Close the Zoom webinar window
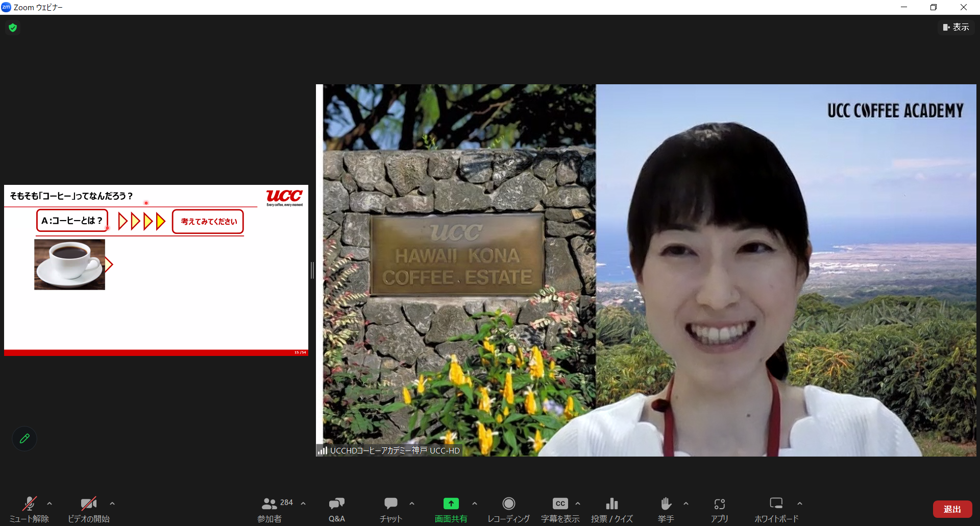 [x=964, y=7]
